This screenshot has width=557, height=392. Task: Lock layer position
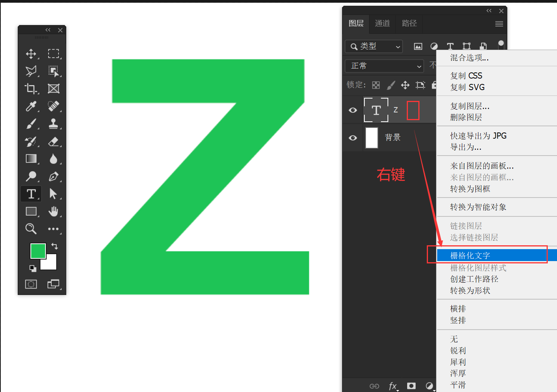405,85
